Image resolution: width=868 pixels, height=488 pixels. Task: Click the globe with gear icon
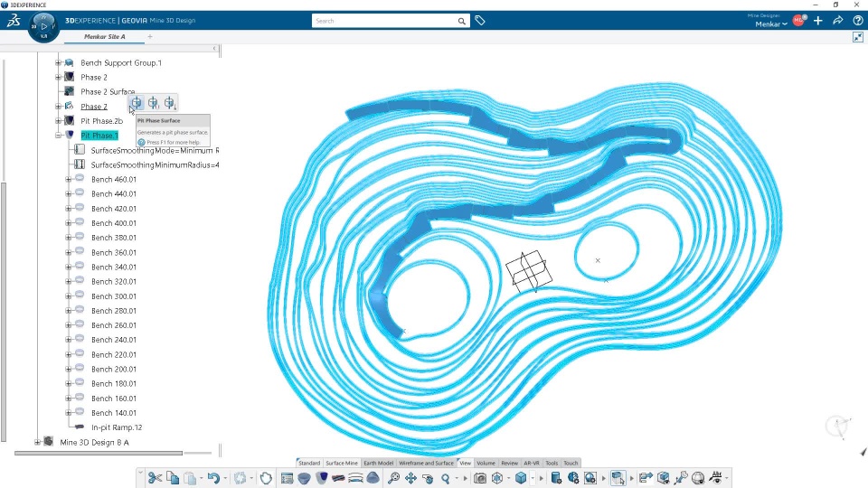point(573,478)
